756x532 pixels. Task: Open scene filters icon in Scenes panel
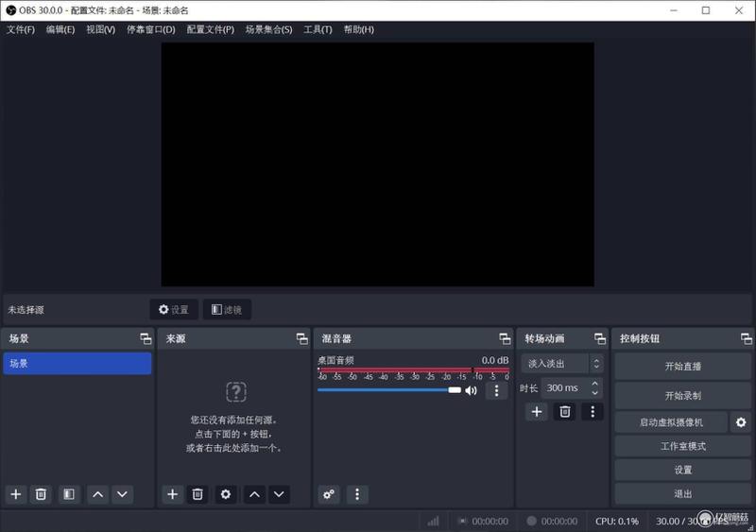(69, 494)
